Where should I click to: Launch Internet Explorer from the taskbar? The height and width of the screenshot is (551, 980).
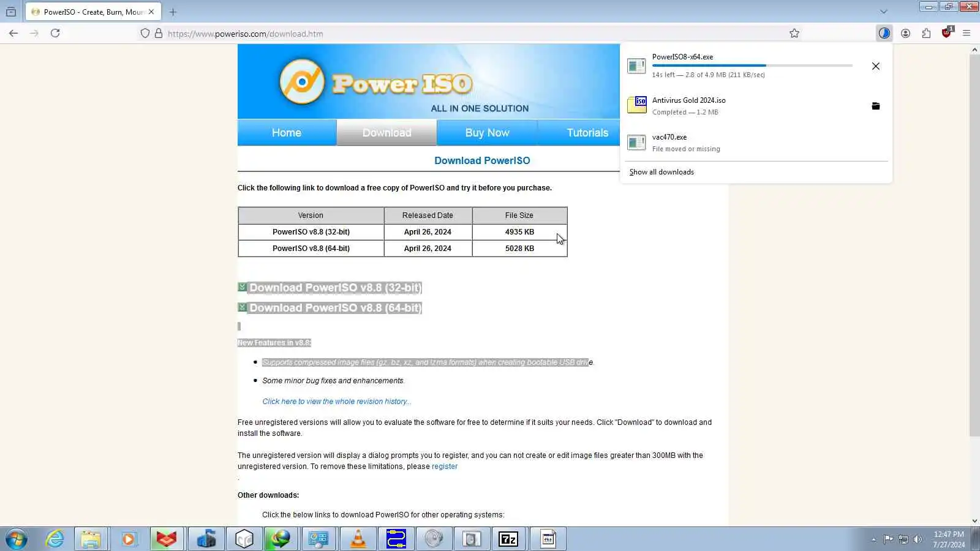[x=55, y=539]
